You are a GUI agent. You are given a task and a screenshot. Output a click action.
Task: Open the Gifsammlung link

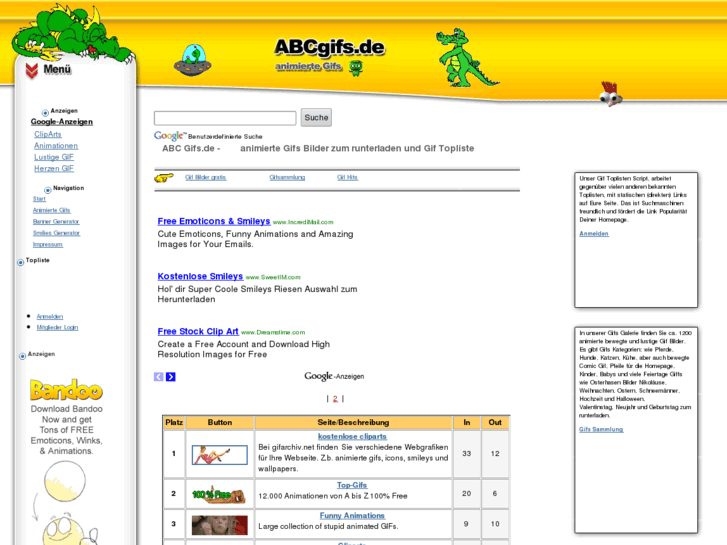click(287, 177)
